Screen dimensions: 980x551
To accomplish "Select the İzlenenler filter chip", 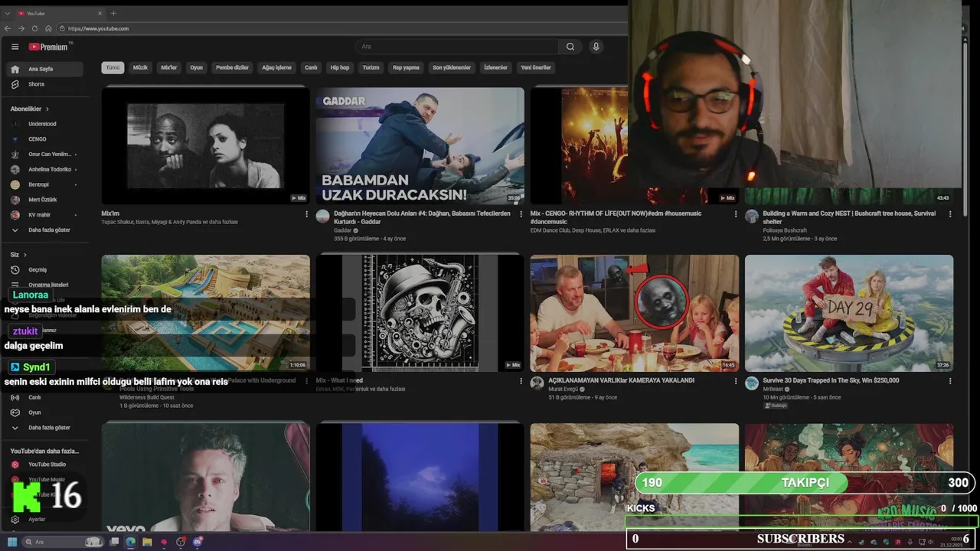I will [495, 67].
